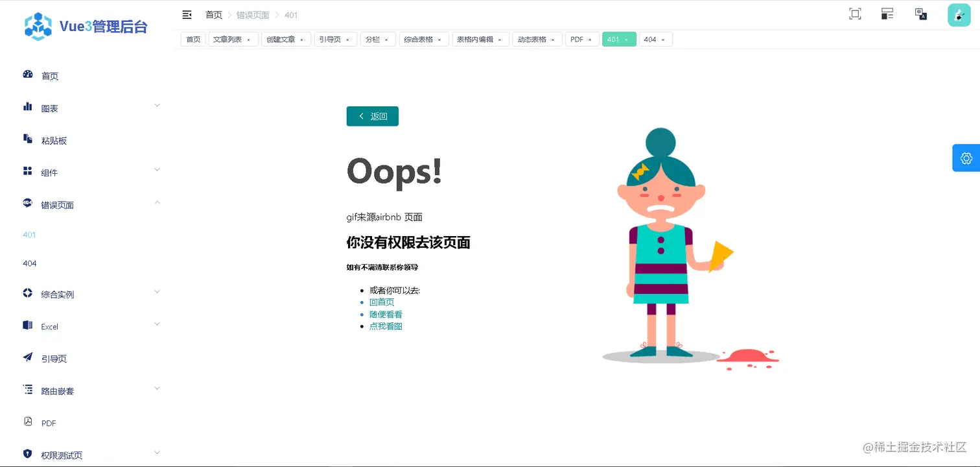The height and width of the screenshot is (467, 980).
Task: Open the 引导页 paper plane item
Action: coord(54,359)
